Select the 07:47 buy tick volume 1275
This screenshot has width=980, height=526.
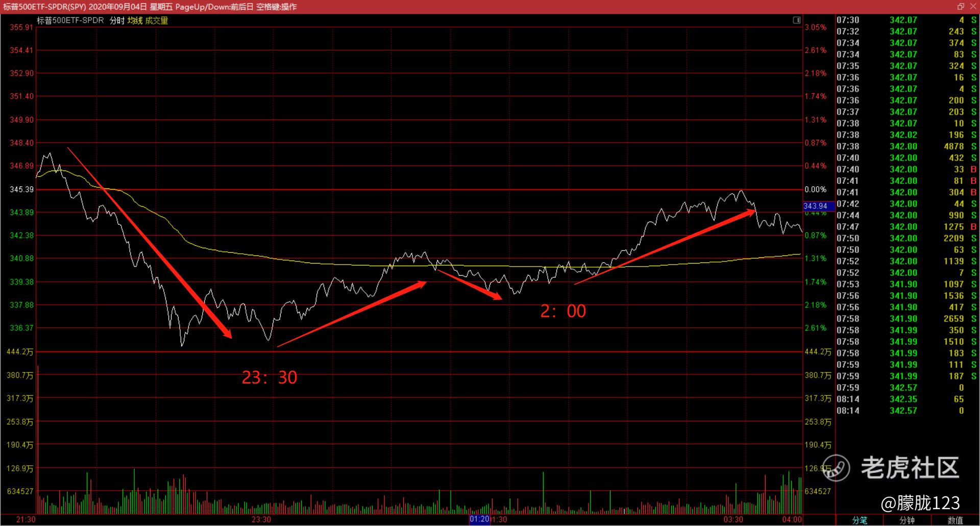click(906, 227)
